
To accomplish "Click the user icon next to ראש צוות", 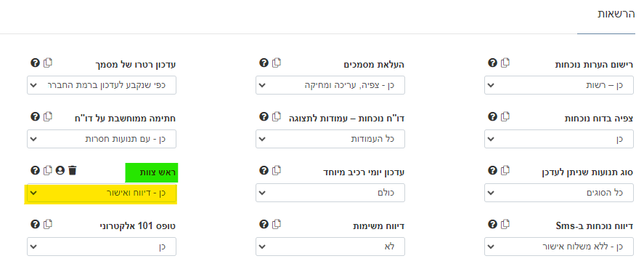I will click(60, 170).
